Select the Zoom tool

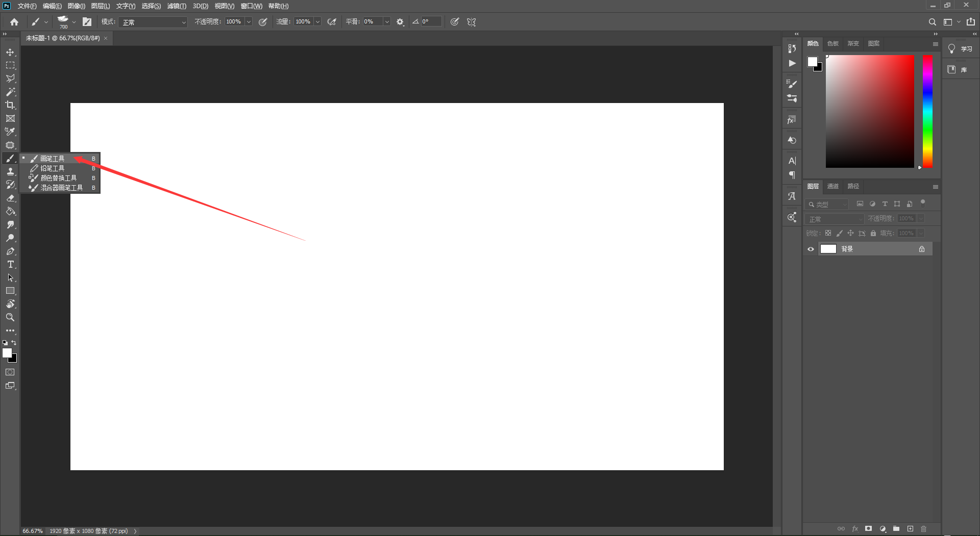point(10,317)
